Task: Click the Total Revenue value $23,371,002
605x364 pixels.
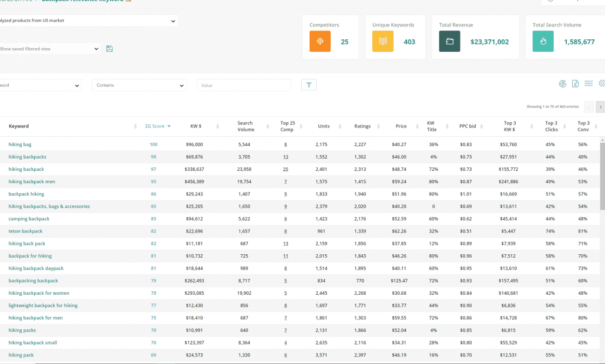Action: click(x=489, y=42)
